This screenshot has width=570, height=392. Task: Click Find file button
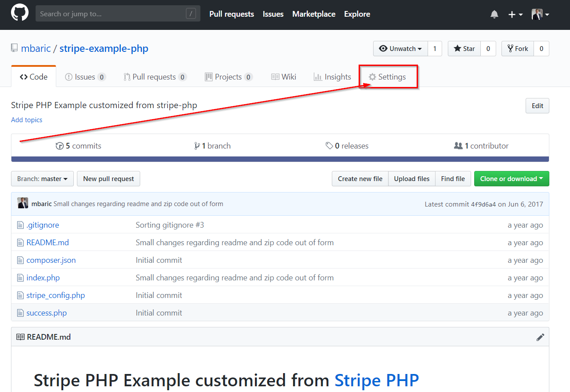click(453, 179)
